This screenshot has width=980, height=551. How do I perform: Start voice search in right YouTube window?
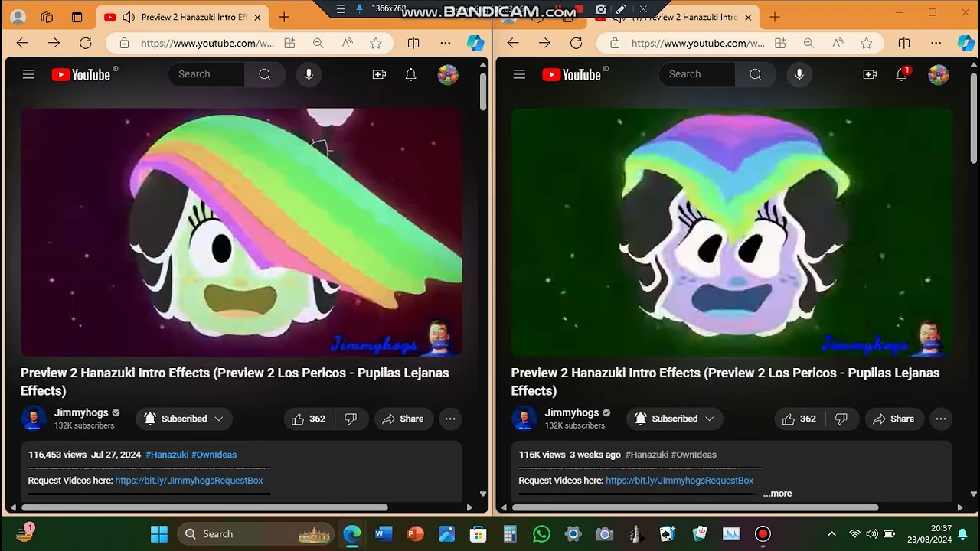[x=799, y=74]
